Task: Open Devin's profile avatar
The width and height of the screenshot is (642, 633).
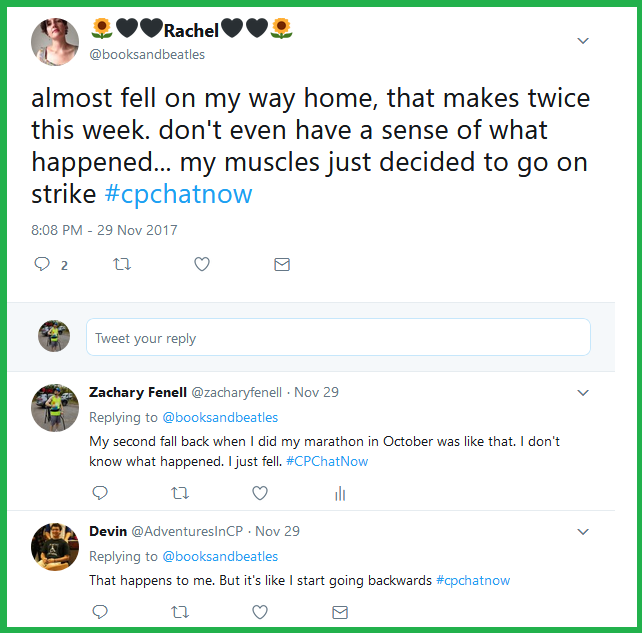Action: [55, 547]
